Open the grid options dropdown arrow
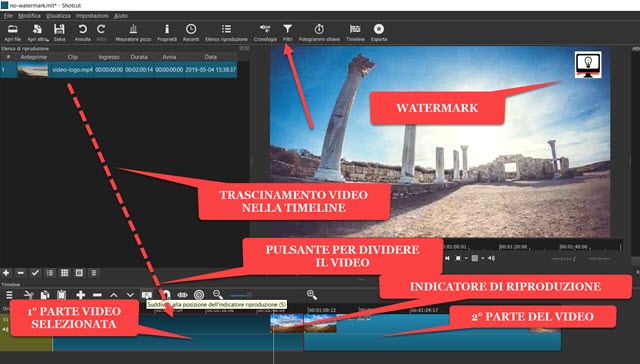The width and height of the screenshot is (640, 364). [482, 258]
